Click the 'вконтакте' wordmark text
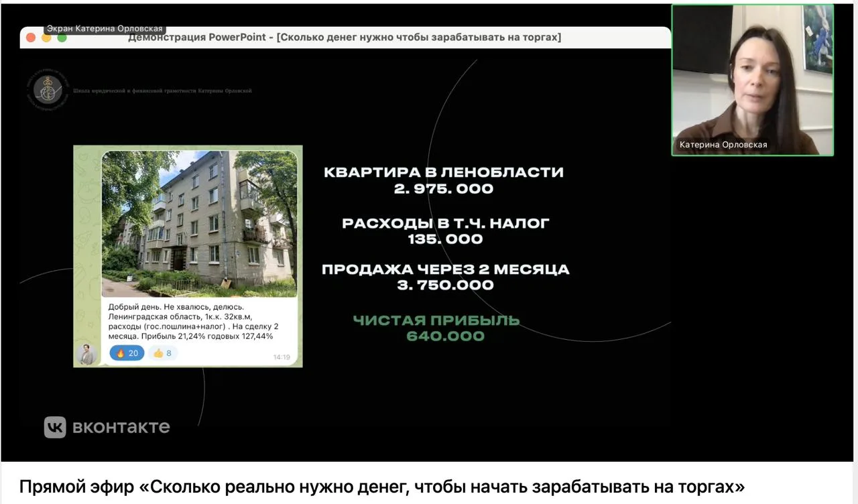The image size is (858, 504). 121,427
